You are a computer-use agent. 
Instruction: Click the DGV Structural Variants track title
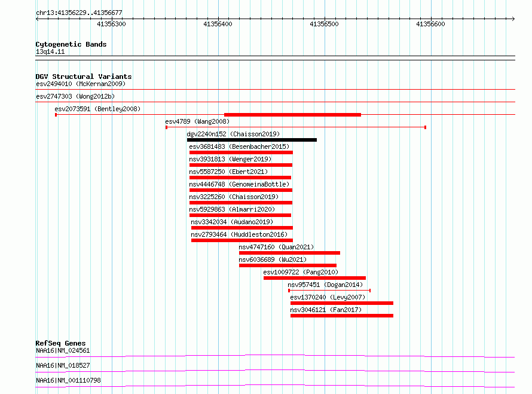coord(84,77)
